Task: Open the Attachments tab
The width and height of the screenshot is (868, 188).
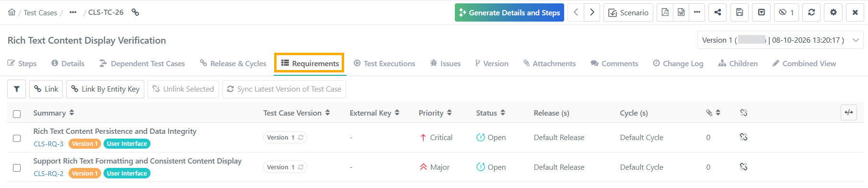Action: 549,63
